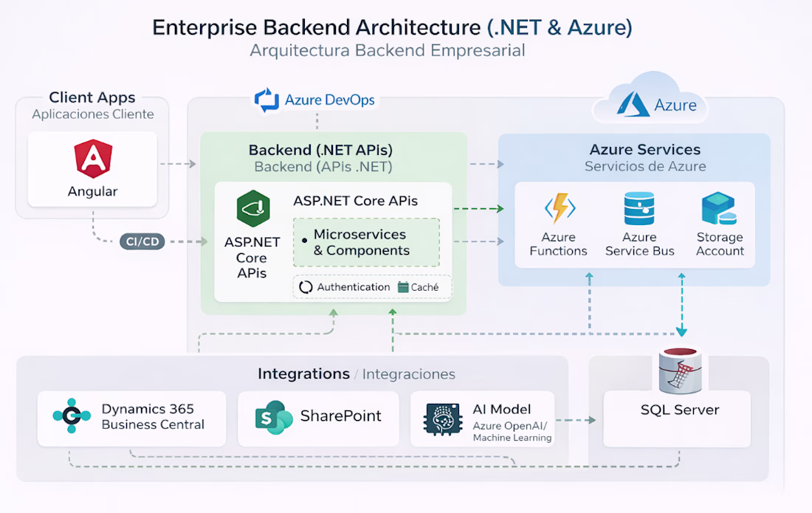The width and height of the screenshot is (812, 513).
Task: Click the 'Azure' text in the cloud
Action: [x=675, y=105]
